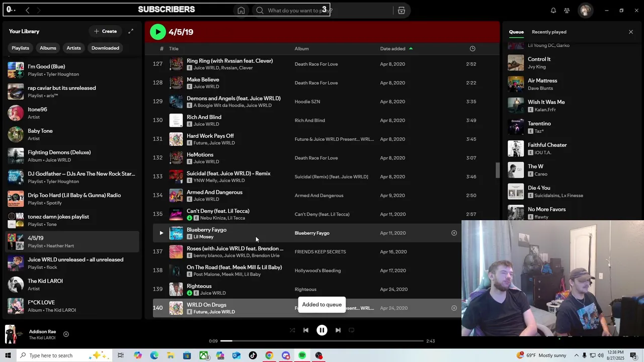
Task: Select the 'Rich And Blind' track title
Action: pyautogui.click(x=204, y=117)
